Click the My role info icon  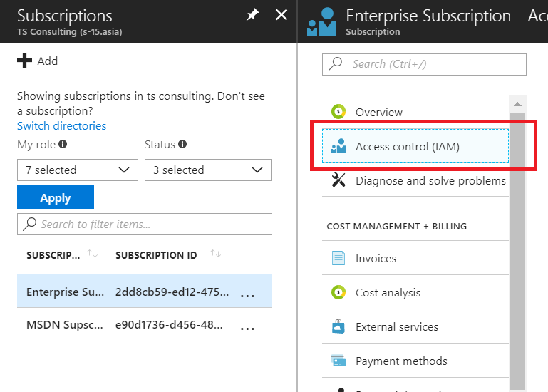(63, 145)
